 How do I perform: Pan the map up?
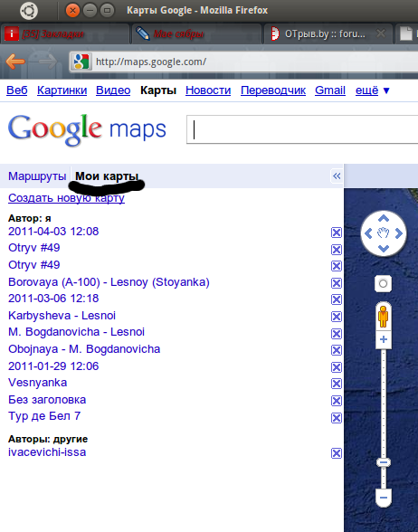pyautogui.click(x=384, y=218)
